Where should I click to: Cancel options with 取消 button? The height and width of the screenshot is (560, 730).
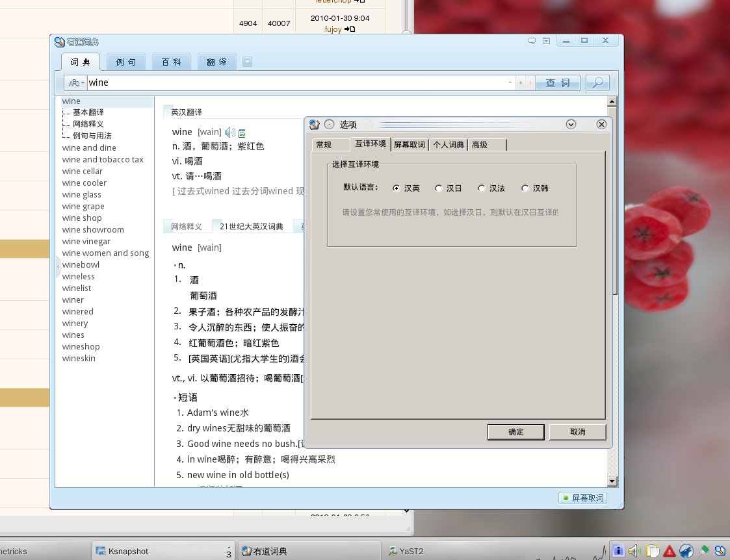point(578,431)
